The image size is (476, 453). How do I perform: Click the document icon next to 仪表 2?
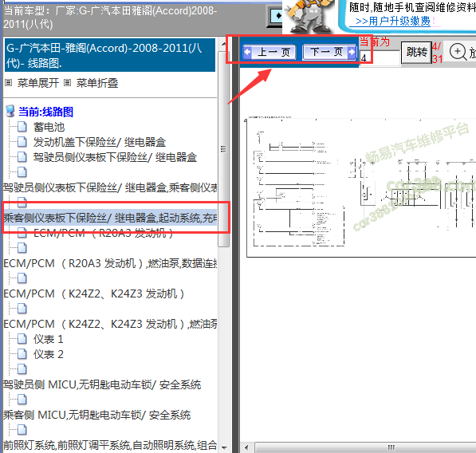tap(22, 354)
